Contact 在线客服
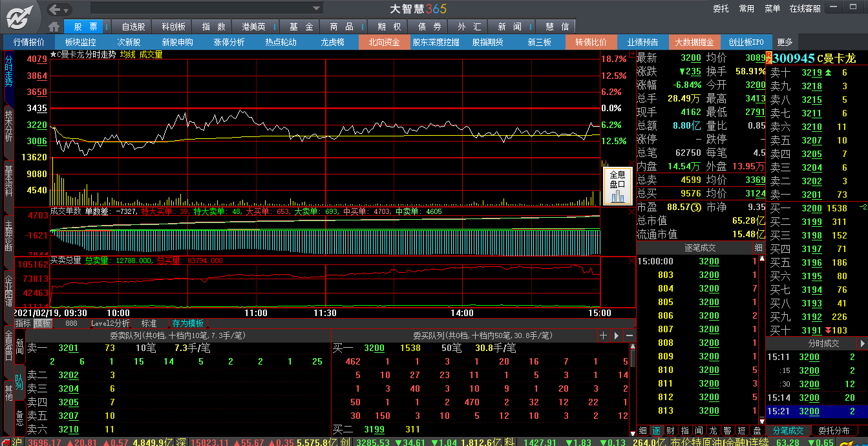Screen dimensions: 868x446 [x=805, y=8]
